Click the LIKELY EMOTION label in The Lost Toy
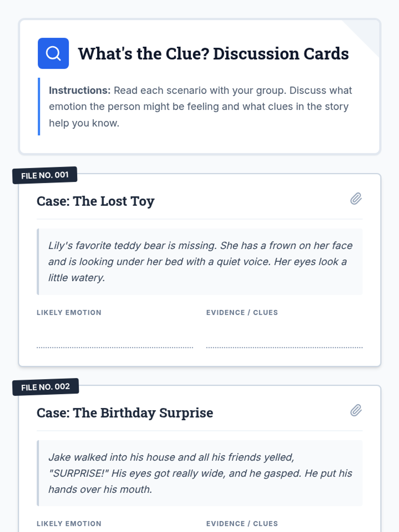The width and height of the screenshot is (399, 532). (x=69, y=313)
